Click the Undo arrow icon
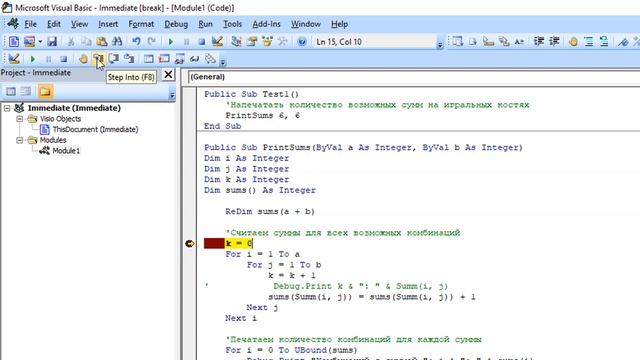 [x=136, y=41]
